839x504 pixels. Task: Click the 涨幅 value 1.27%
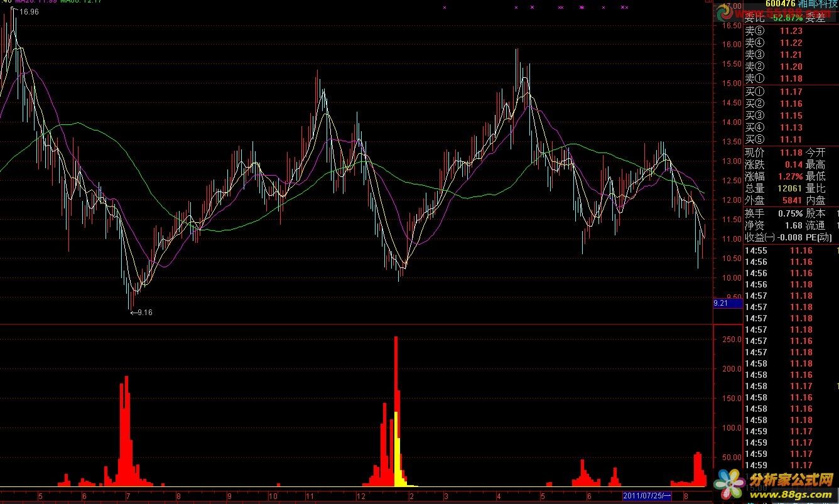[x=790, y=176]
